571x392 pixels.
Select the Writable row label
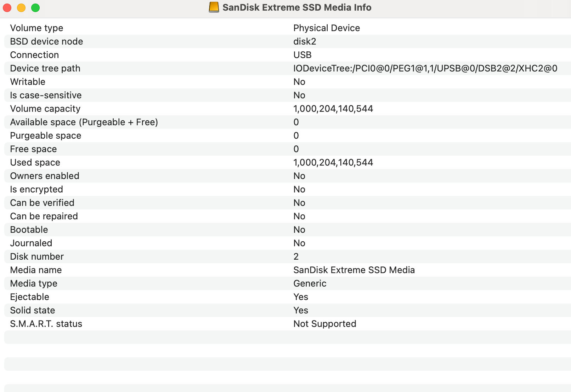(28, 82)
